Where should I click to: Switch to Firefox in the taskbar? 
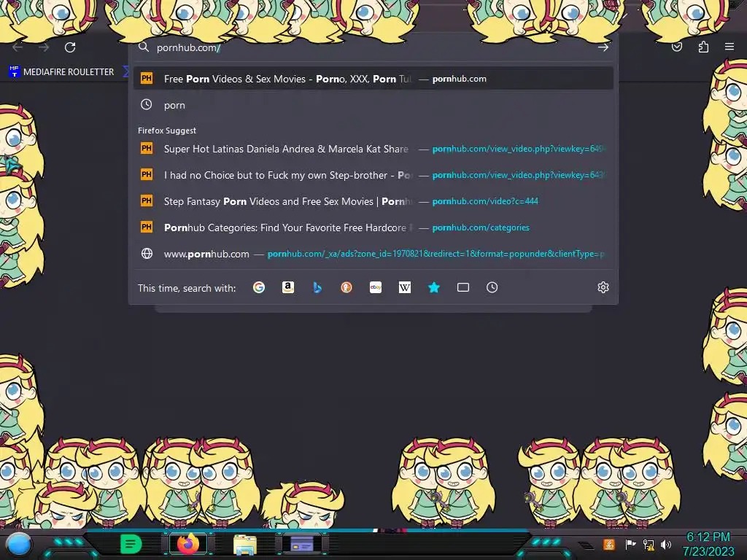click(187, 544)
